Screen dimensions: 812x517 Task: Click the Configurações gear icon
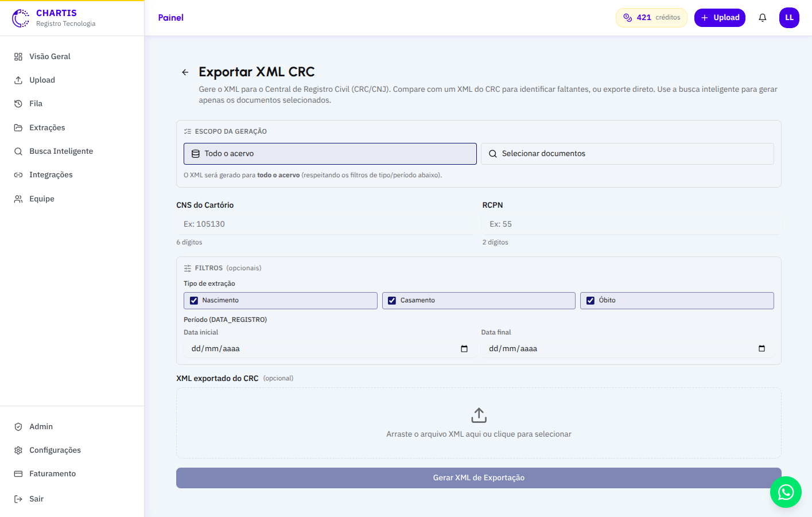[x=18, y=450]
